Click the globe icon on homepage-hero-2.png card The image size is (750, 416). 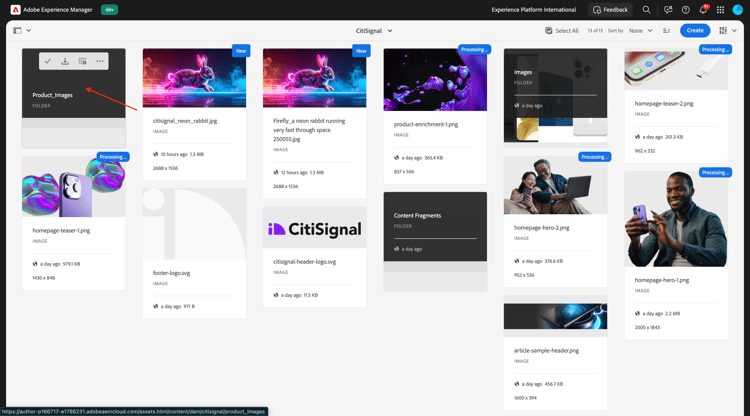point(517,261)
